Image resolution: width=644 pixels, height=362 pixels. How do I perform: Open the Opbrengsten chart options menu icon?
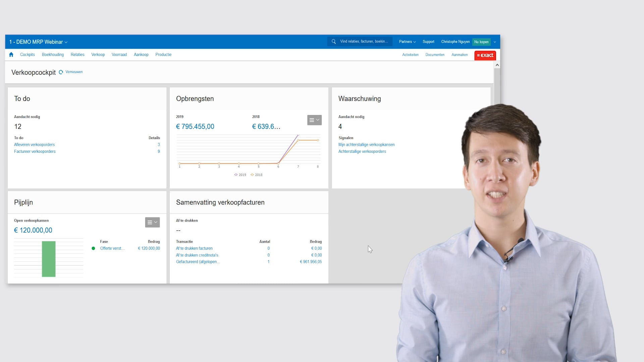[314, 120]
